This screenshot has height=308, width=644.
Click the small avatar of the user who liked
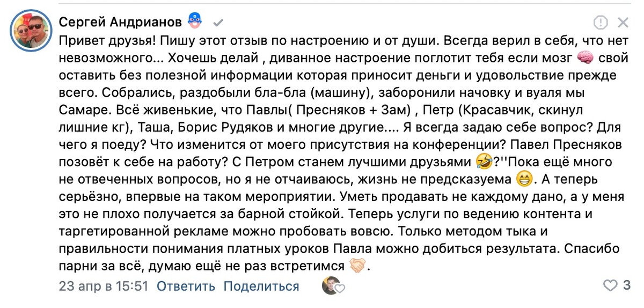pos(331,286)
